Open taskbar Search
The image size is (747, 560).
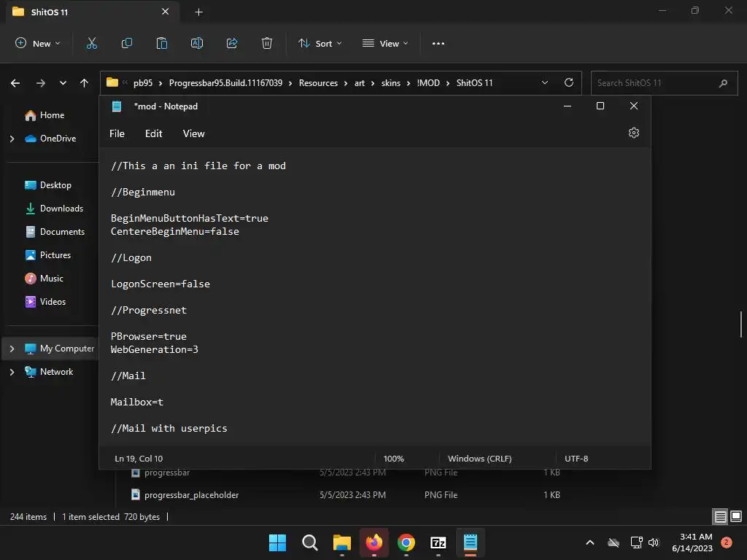pyautogui.click(x=309, y=542)
